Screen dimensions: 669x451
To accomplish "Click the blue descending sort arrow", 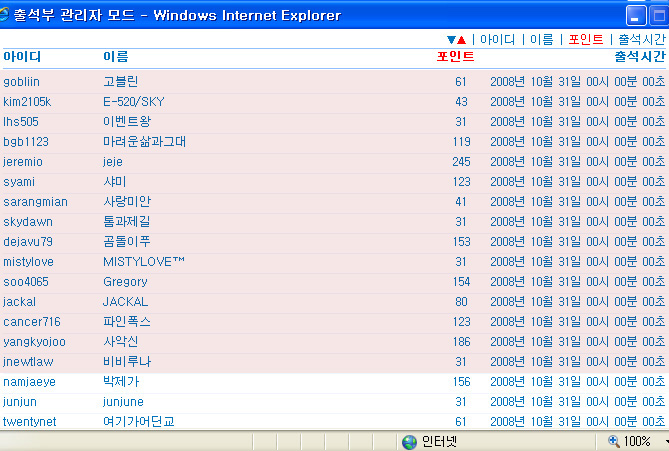I will point(451,40).
